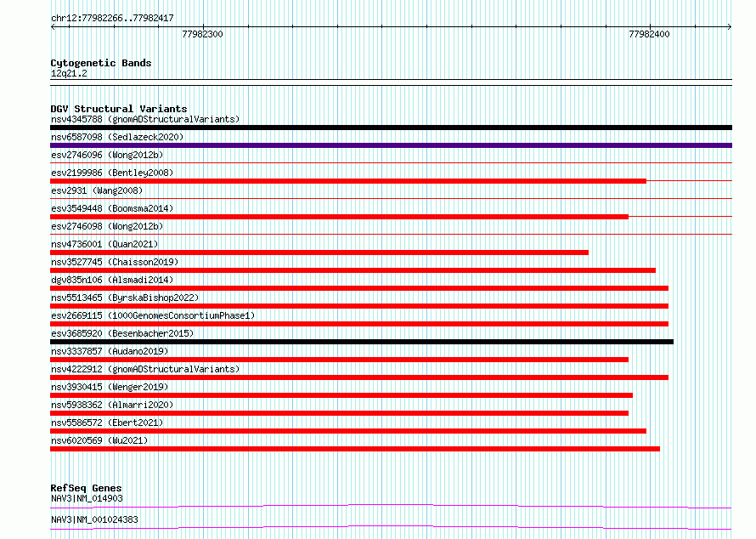Select the Cytogenetic Bands track heading

tap(101, 63)
